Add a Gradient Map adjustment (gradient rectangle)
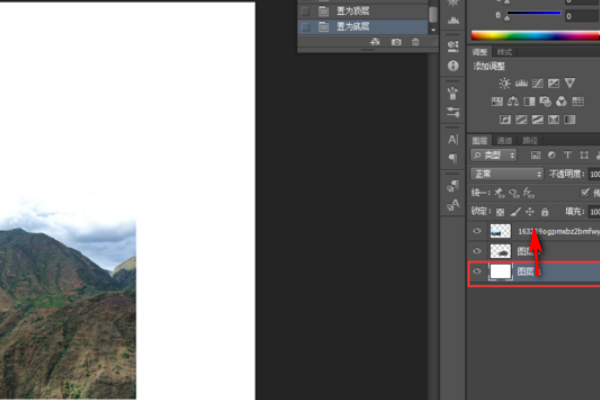Image resolution: width=600 pixels, height=400 pixels. click(x=570, y=120)
